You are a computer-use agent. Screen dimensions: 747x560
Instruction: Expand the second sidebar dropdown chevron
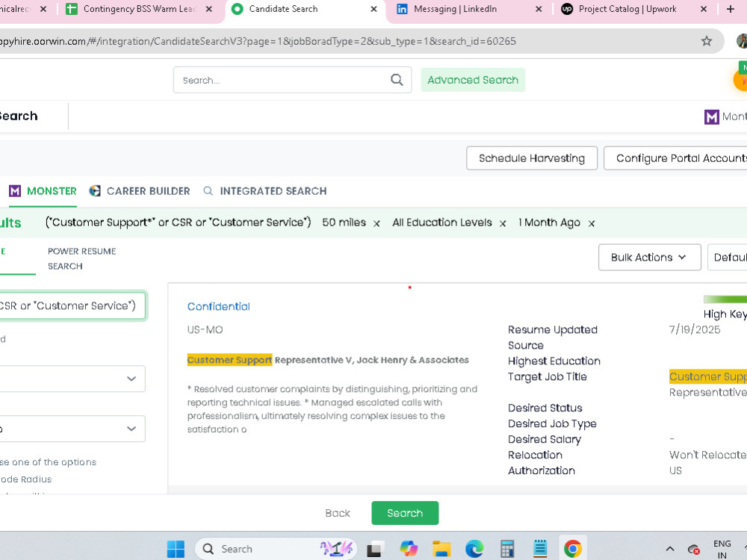click(131, 429)
